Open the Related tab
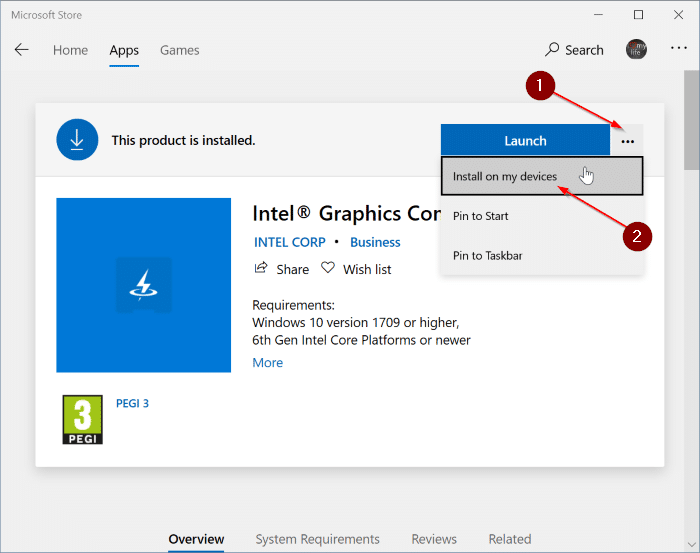 [510, 539]
